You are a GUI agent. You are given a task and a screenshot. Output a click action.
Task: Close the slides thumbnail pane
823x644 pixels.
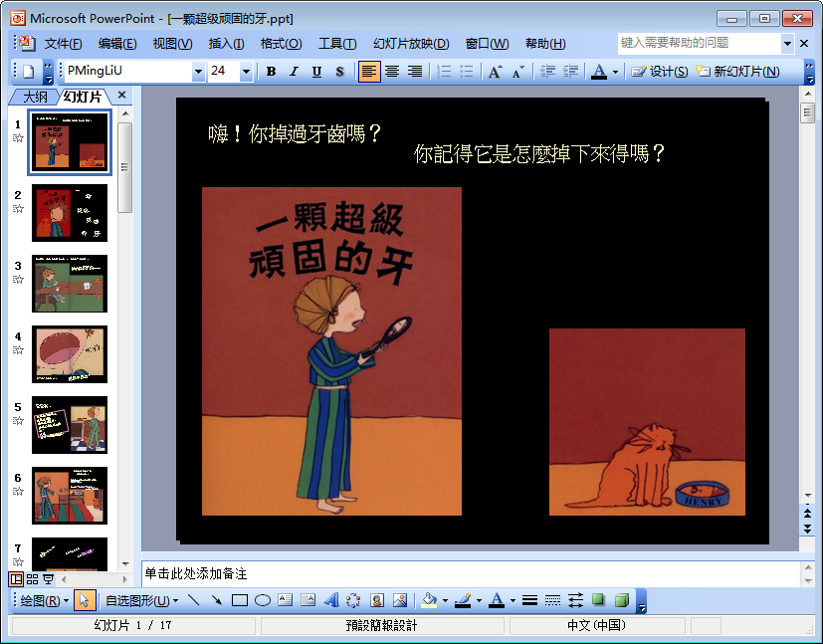pos(121,95)
